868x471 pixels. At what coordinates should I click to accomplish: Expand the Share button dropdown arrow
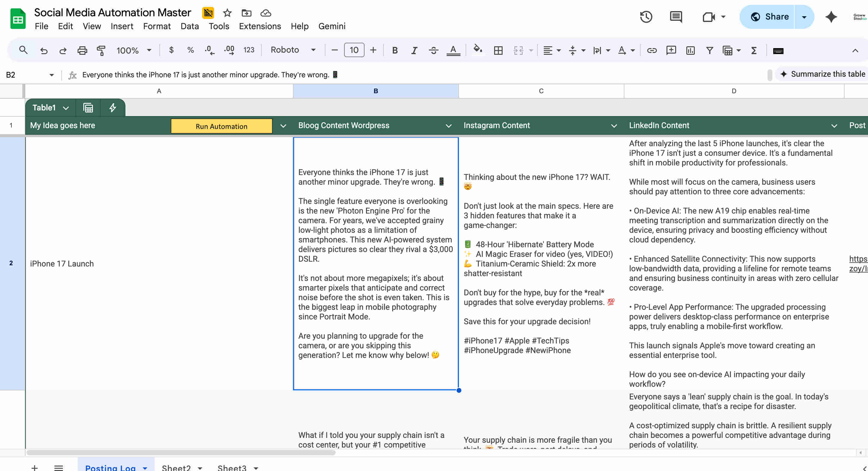point(804,17)
